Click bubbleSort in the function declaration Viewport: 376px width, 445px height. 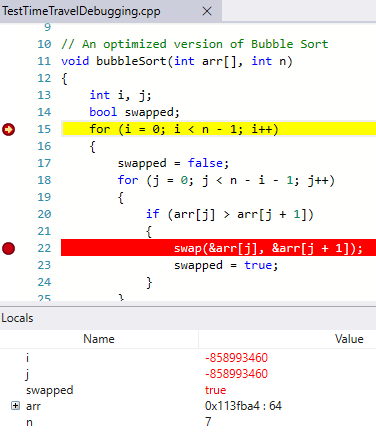point(131,61)
